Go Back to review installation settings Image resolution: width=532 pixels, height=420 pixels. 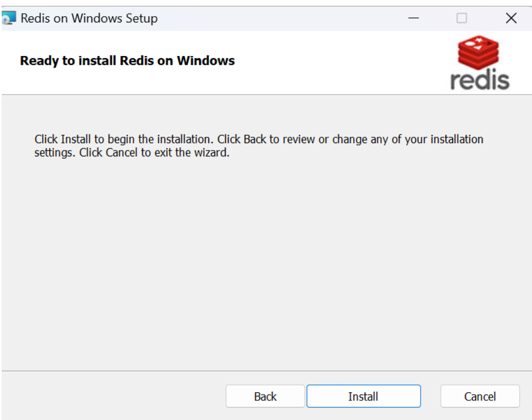265,396
